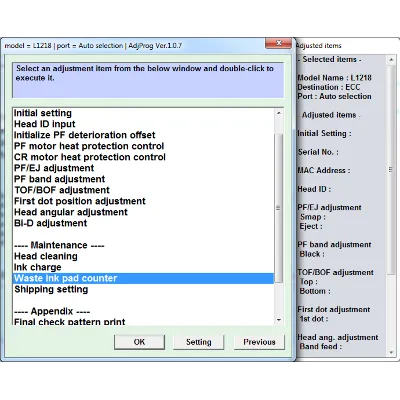Select Head angular adjustment

(143, 212)
